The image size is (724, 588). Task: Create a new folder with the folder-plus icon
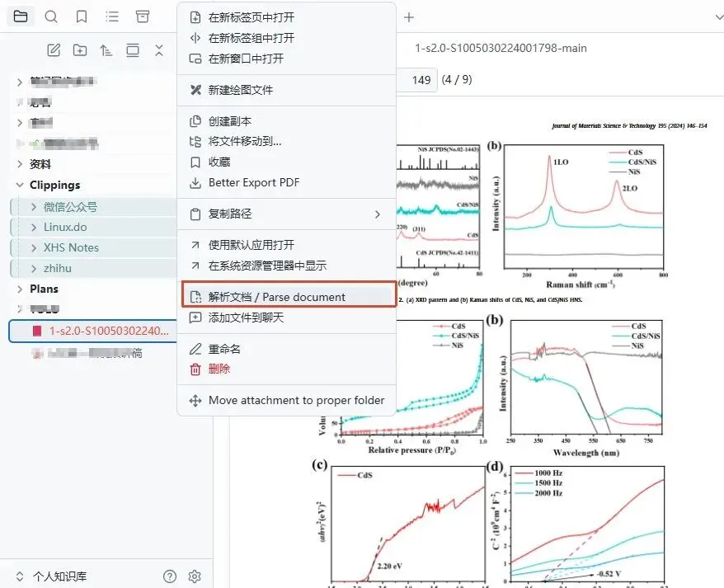point(80,49)
